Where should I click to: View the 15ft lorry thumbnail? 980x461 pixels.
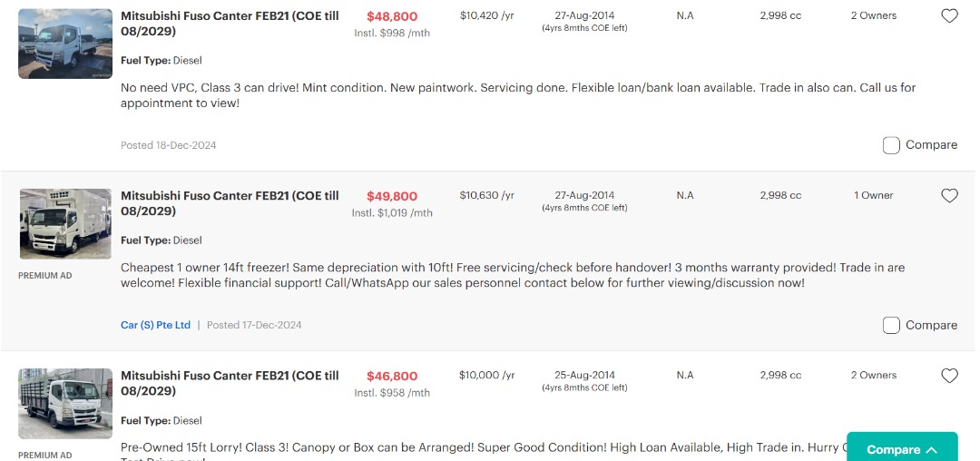tap(64, 403)
